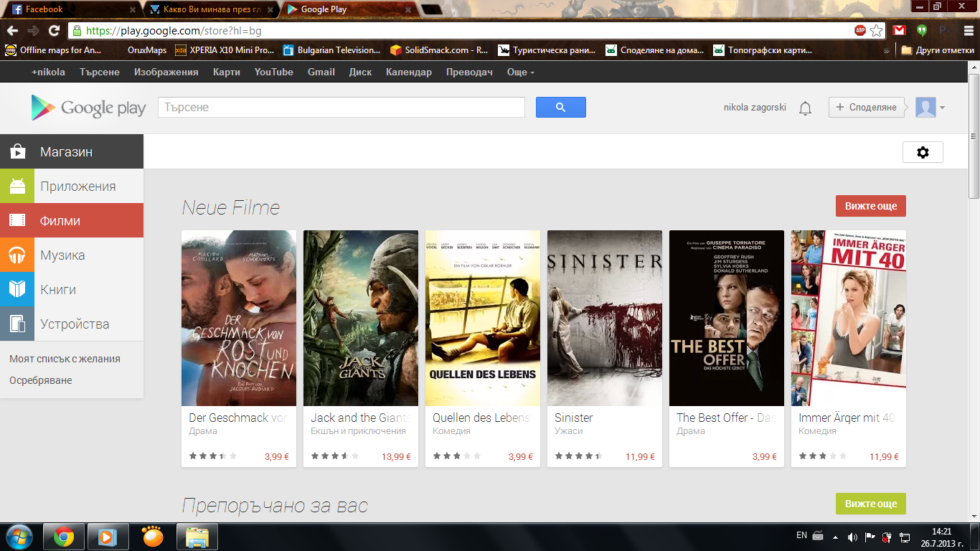Open the profile avatar icon
Screen dimensions: 980x551
coord(926,108)
